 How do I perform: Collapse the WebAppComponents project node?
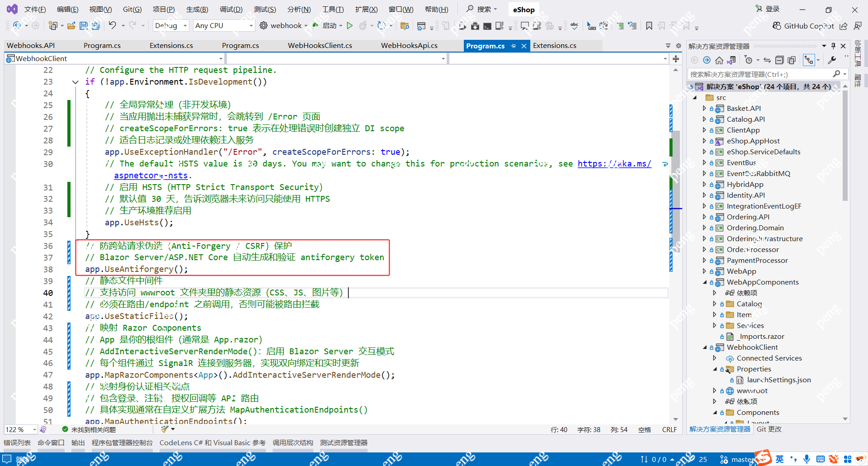coord(704,282)
